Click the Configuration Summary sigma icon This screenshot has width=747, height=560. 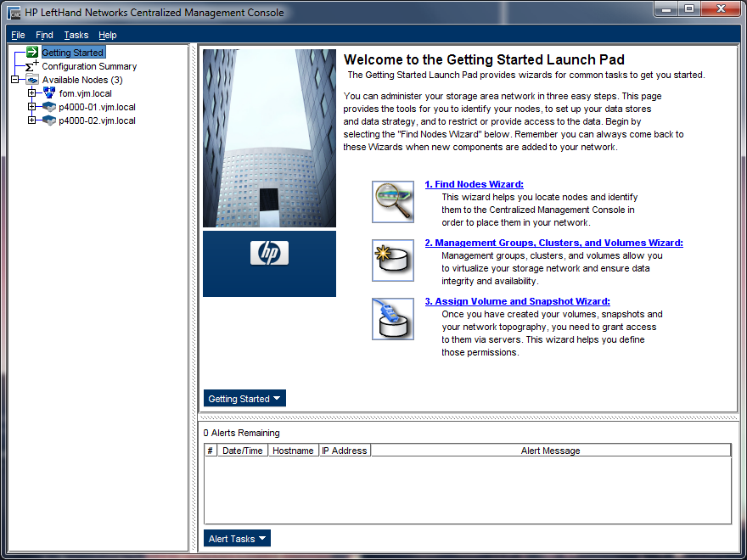pyautogui.click(x=32, y=66)
